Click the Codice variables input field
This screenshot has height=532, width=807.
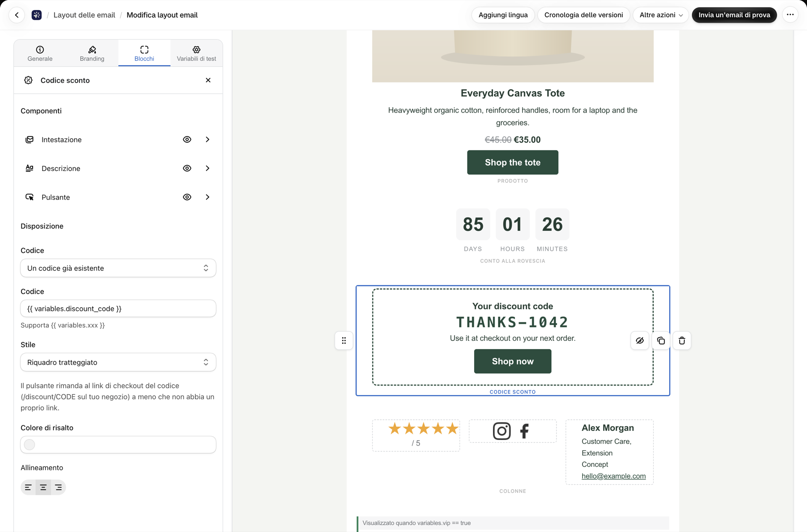(x=118, y=308)
